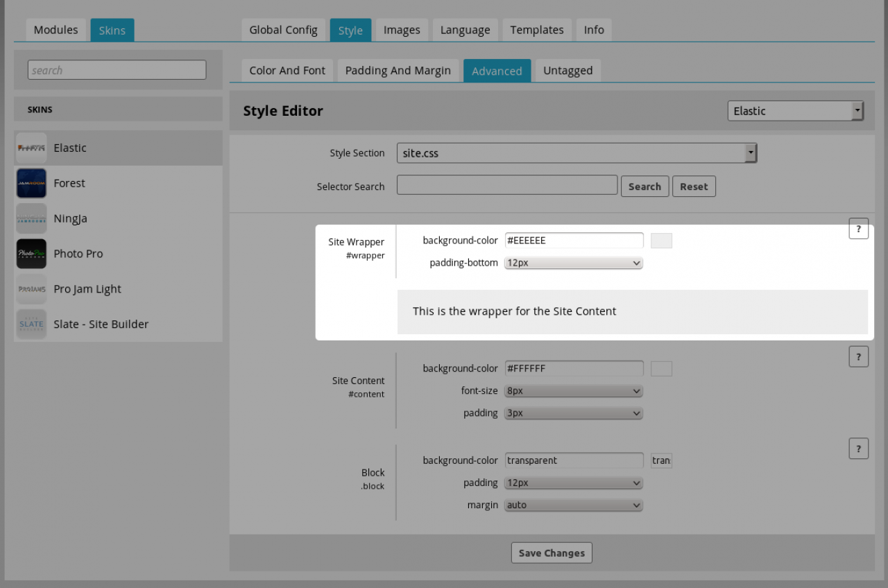Switch to the Modules tab
The height and width of the screenshot is (588, 888).
coord(55,30)
